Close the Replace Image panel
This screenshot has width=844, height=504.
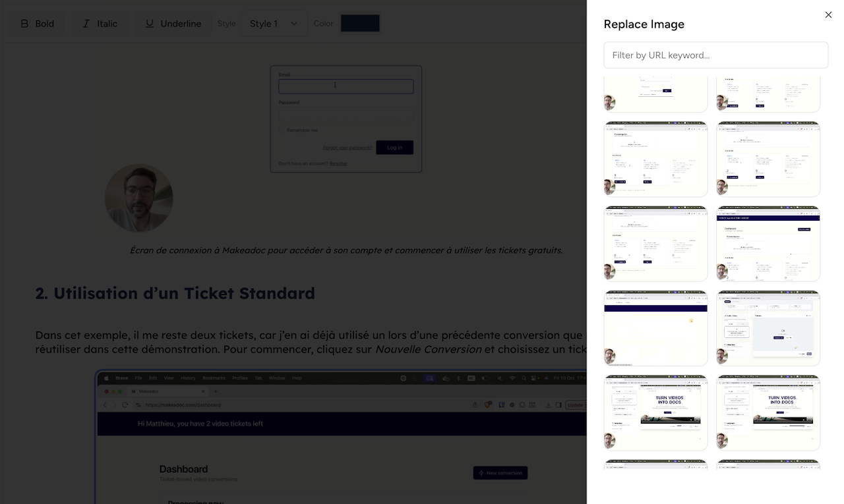[x=828, y=15]
